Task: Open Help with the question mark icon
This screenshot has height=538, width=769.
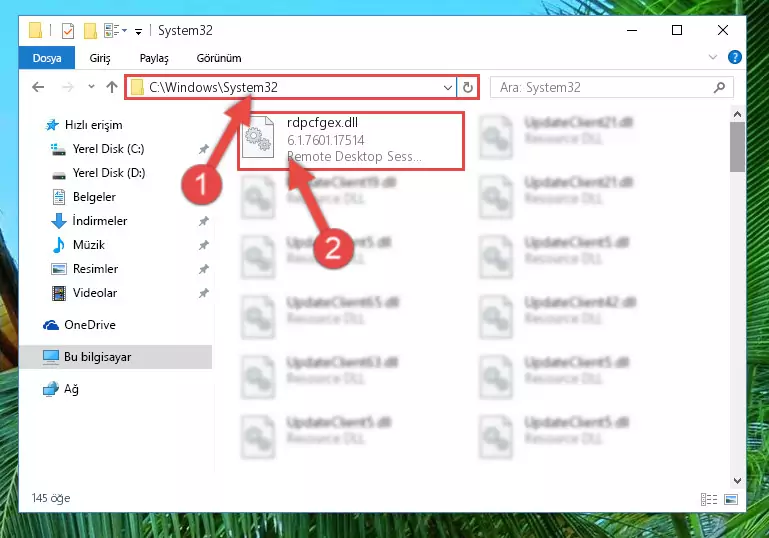Action: coord(734,57)
